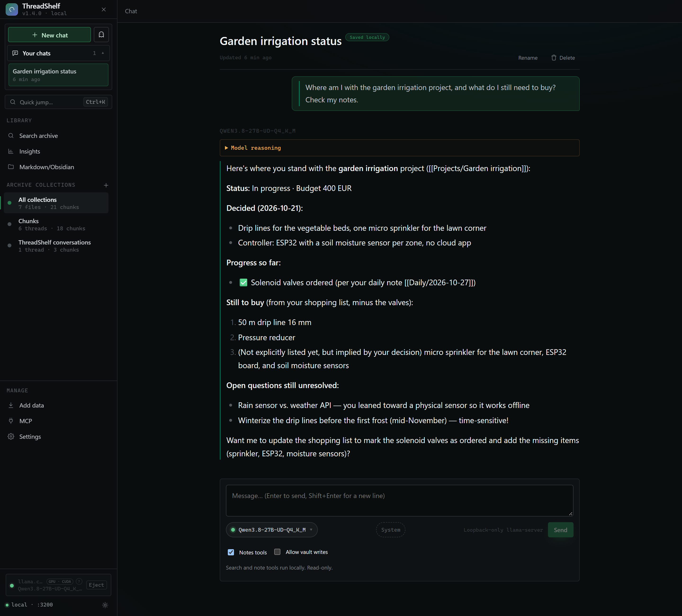Select All collections

click(56, 203)
